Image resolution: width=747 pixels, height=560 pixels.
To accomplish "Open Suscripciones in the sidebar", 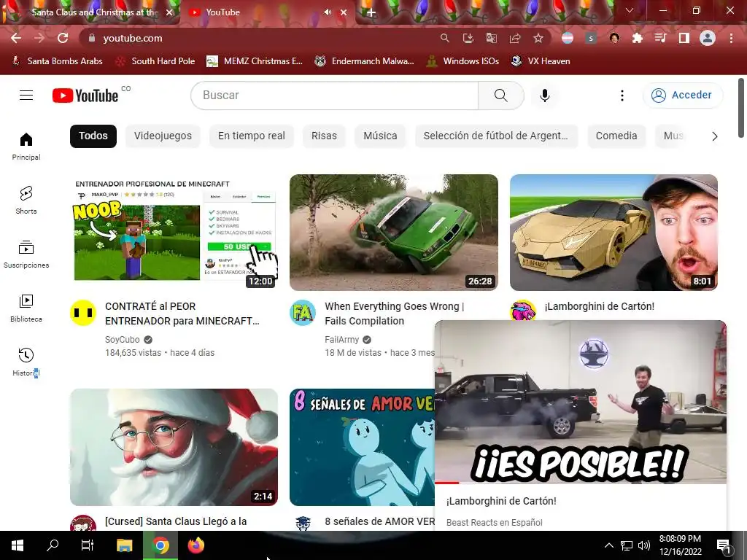I will pyautogui.click(x=26, y=254).
